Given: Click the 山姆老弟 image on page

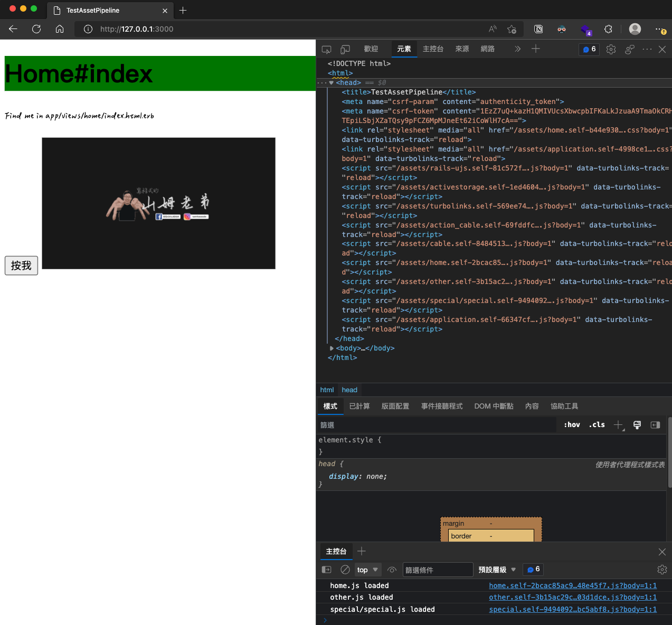Looking at the screenshot, I should click(x=158, y=203).
